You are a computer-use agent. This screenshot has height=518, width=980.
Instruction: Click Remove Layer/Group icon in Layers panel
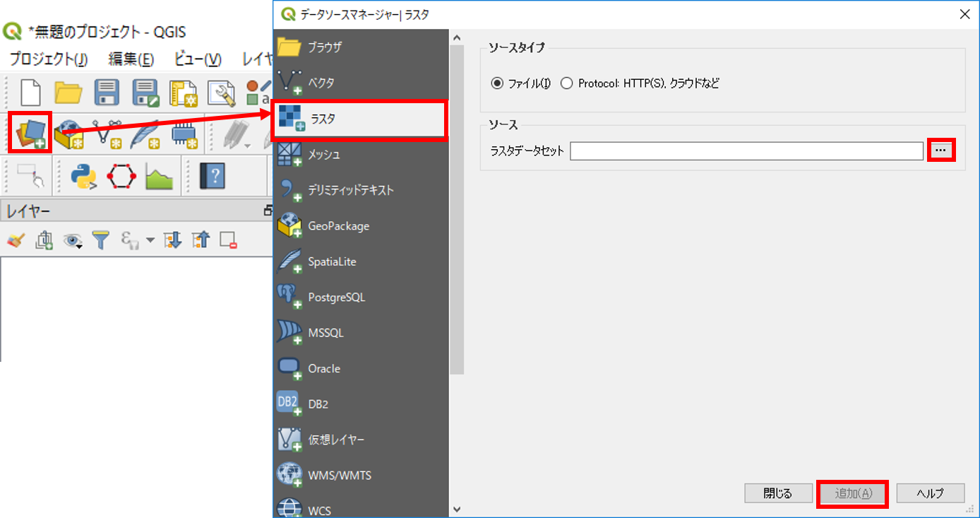(x=229, y=241)
